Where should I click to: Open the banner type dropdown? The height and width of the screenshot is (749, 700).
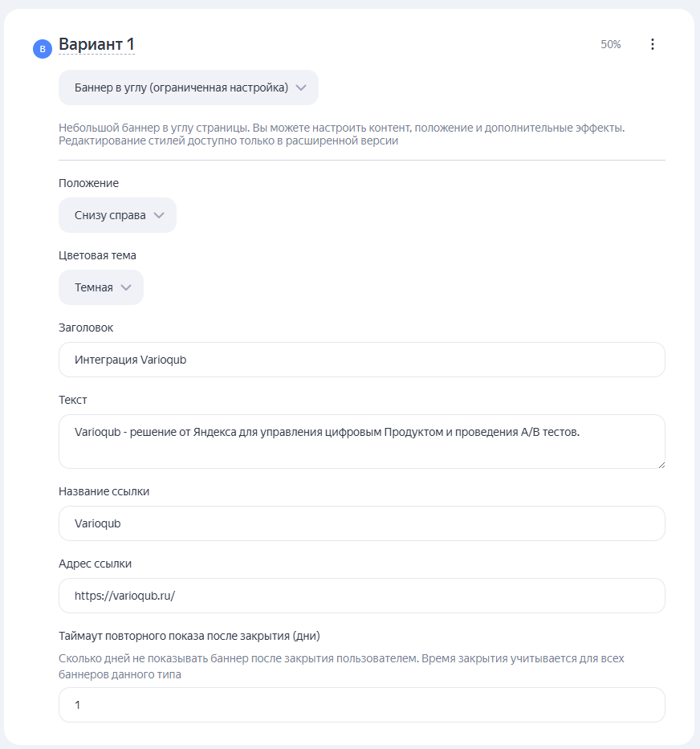[x=189, y=88]
